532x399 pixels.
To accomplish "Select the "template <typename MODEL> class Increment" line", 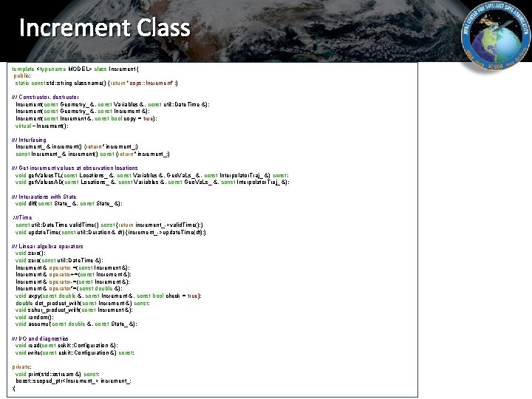I will pos(75,69).
